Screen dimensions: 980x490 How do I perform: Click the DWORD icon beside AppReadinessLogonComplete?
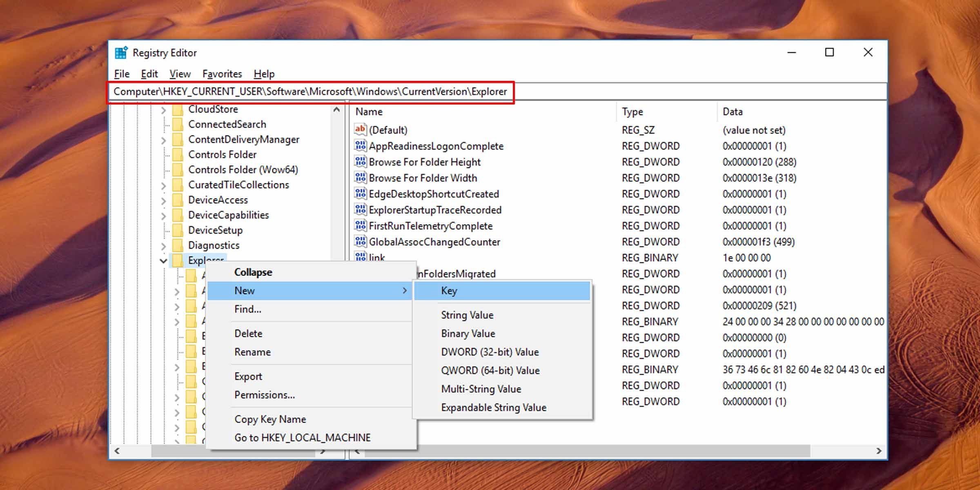pyautogui.click(x=361, y=146)
